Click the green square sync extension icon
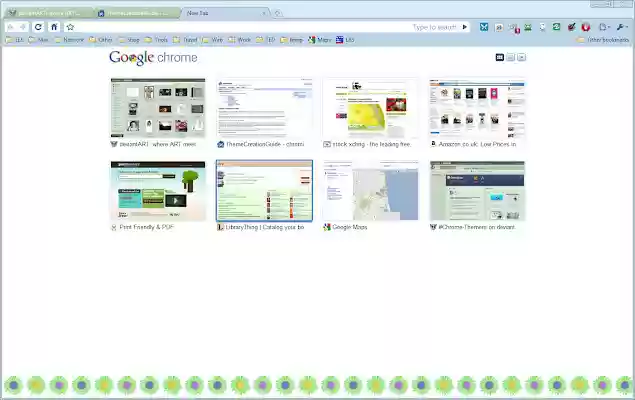Viewport: 635px width, 400px height. [x=557, y=27]
